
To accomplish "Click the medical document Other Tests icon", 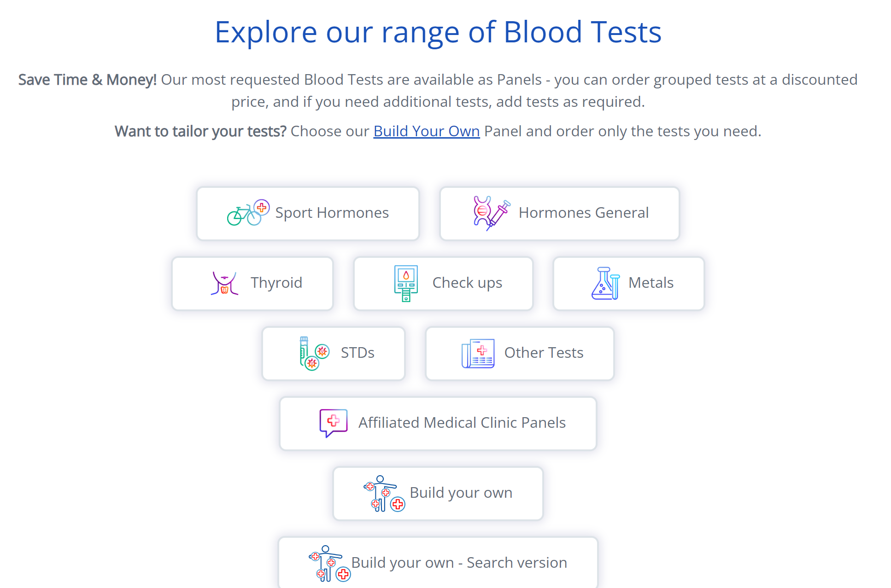I will click(x=478, y=353).
